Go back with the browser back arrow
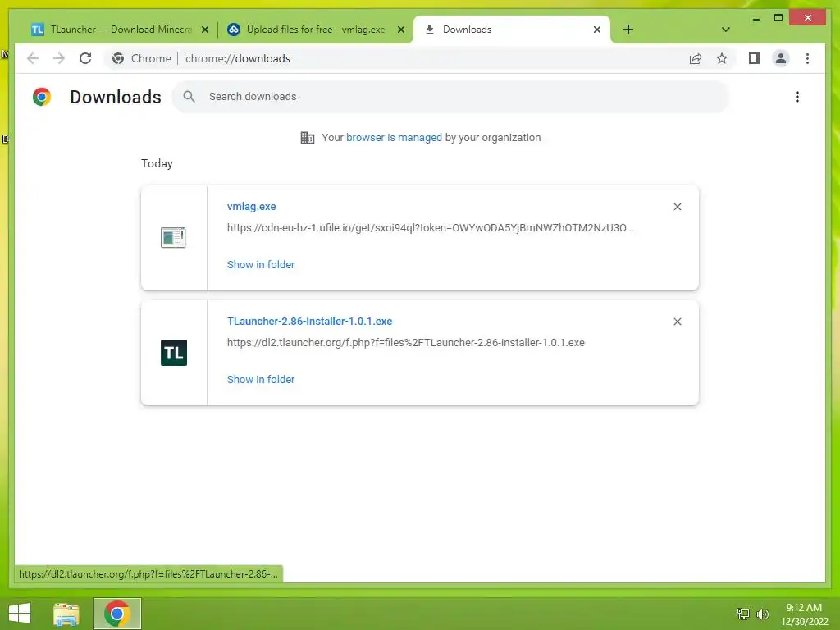This screenshot has height=630, width=840. coord(33,58)
